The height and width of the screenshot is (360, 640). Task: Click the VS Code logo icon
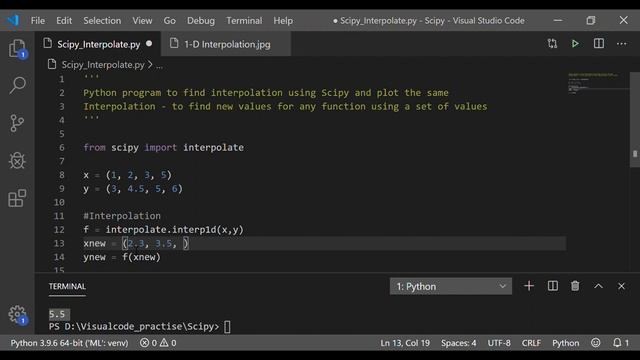pyautogui.click(x=13, y=20)
